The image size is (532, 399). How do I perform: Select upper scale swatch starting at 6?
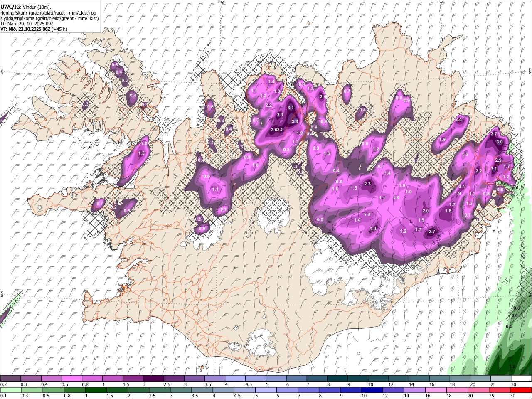click(x=296, y=379)
